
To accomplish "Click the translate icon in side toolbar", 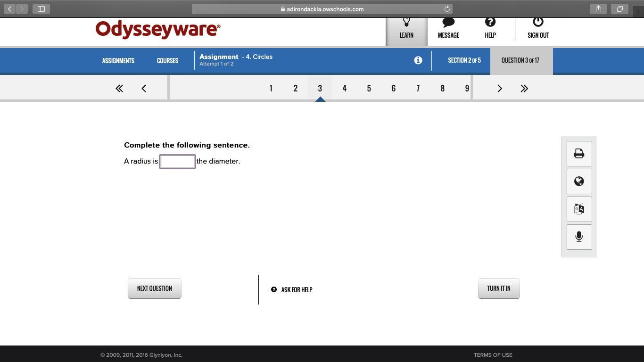I will [579, 209].
